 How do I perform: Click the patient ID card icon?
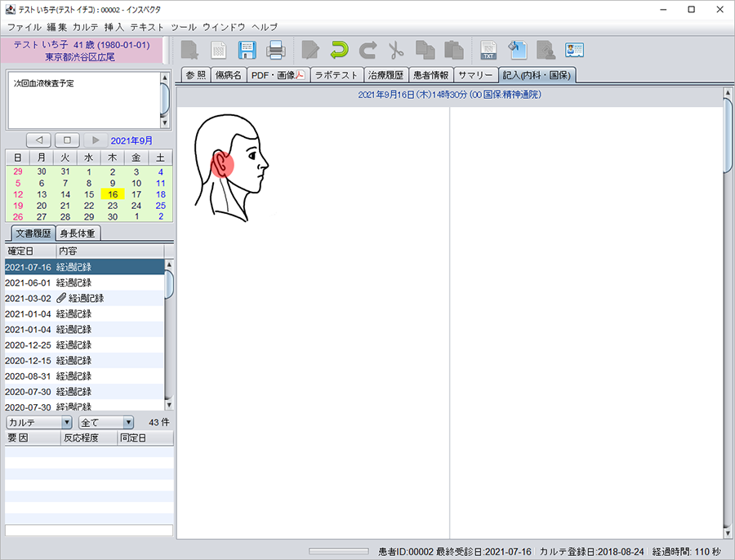coord(574,50)
